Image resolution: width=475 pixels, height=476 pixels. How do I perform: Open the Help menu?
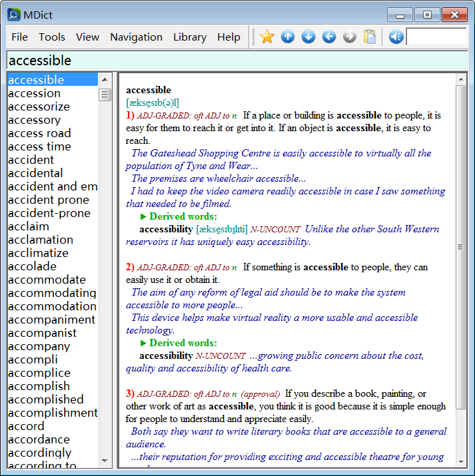[229, 37]
